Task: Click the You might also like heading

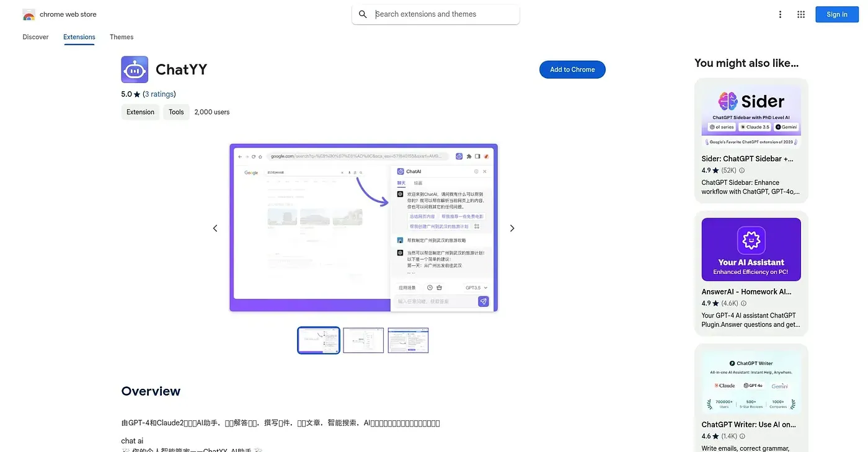Action: point(746,63)
